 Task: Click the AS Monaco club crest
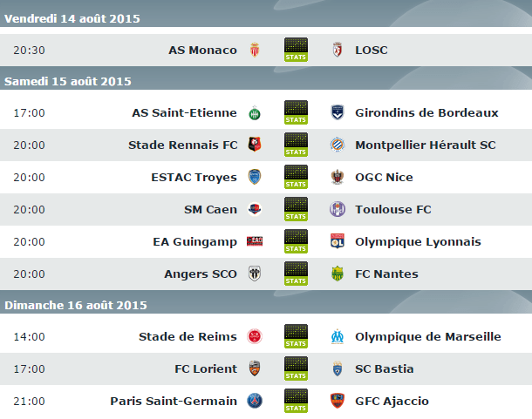pyautogui.click(x=255, y=50)
